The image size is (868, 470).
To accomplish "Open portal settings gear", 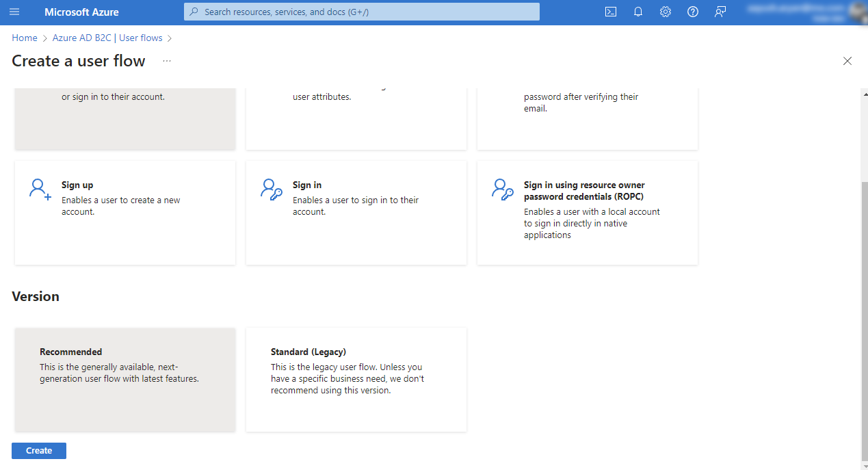I will click(665, 12).
